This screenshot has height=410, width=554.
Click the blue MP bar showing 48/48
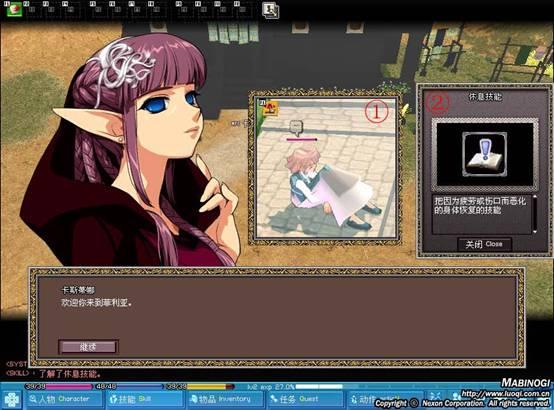coord(129,386)
